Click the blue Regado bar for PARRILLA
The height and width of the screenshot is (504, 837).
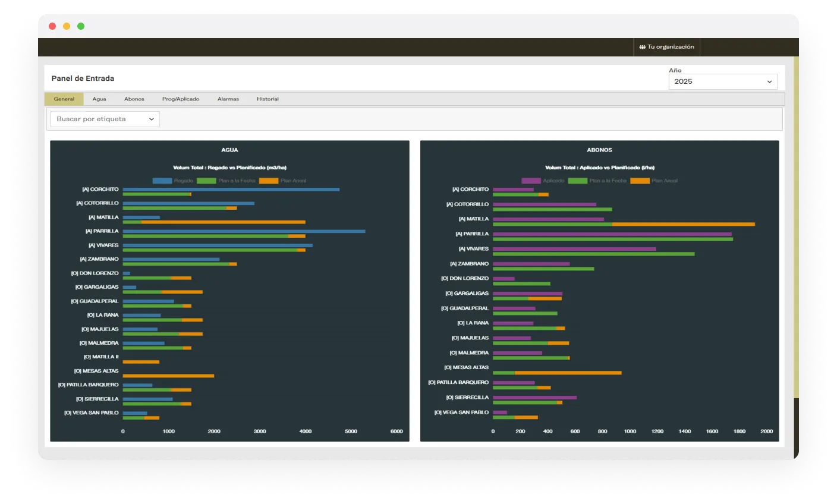[x=244, y=231]
